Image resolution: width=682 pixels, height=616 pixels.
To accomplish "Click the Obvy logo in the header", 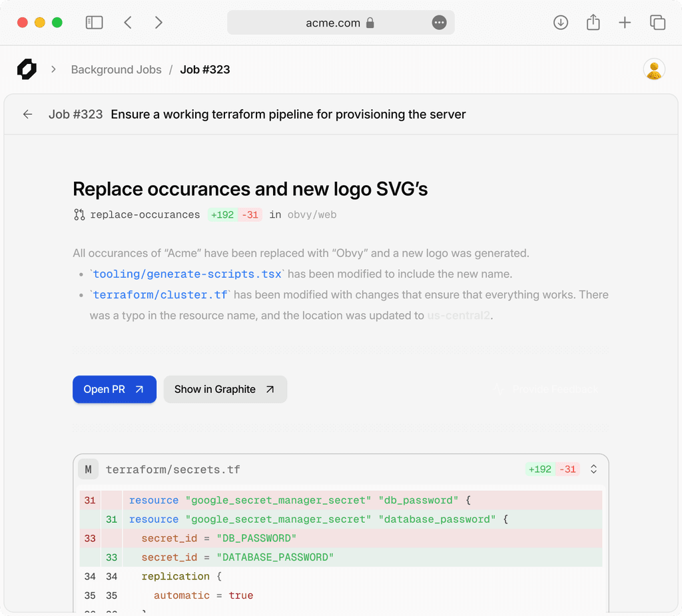I will [27, 69].
